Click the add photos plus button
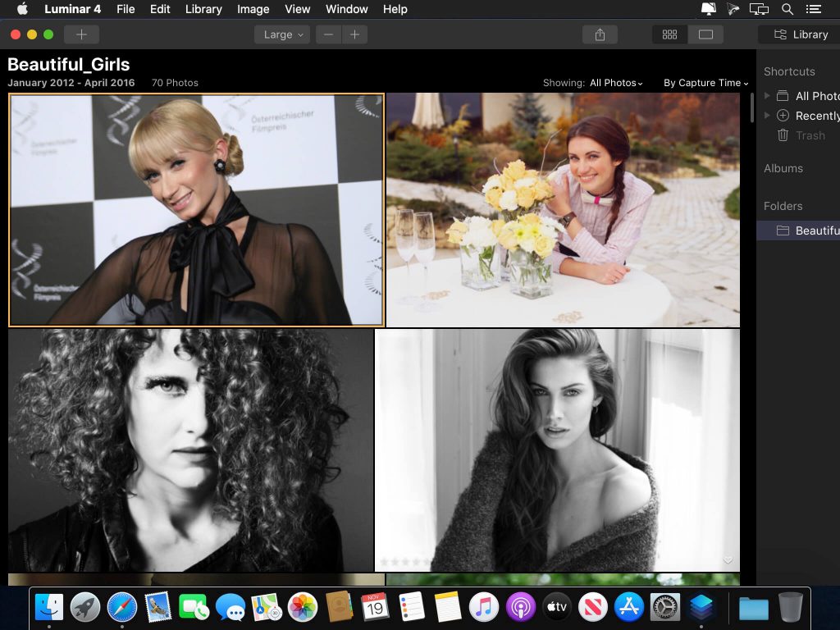 [81, 34]
